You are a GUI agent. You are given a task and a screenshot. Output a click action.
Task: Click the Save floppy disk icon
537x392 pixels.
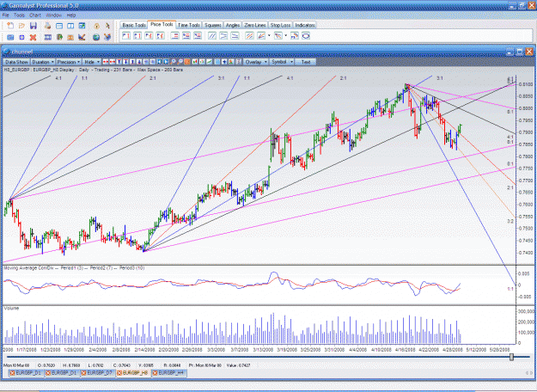[34, 26]
